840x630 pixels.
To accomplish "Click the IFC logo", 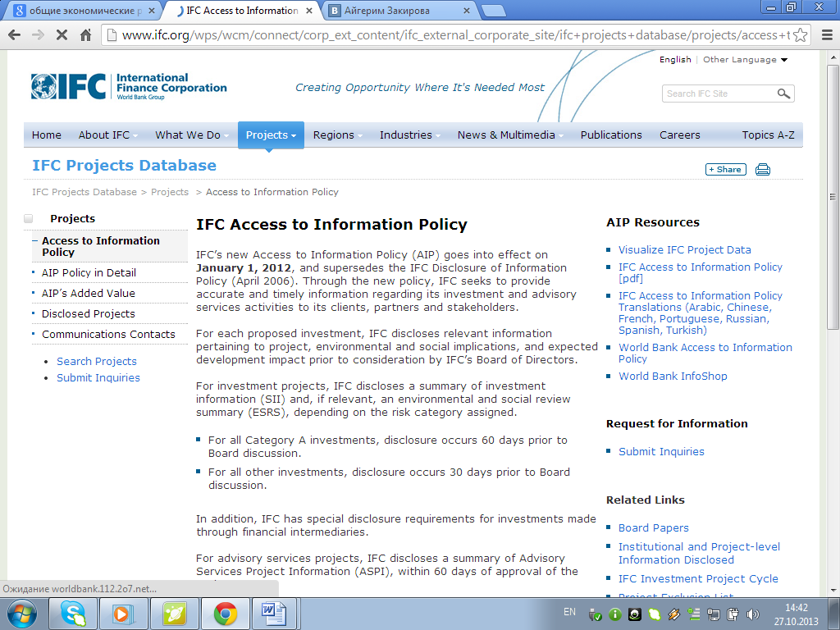I will point(129,86).
